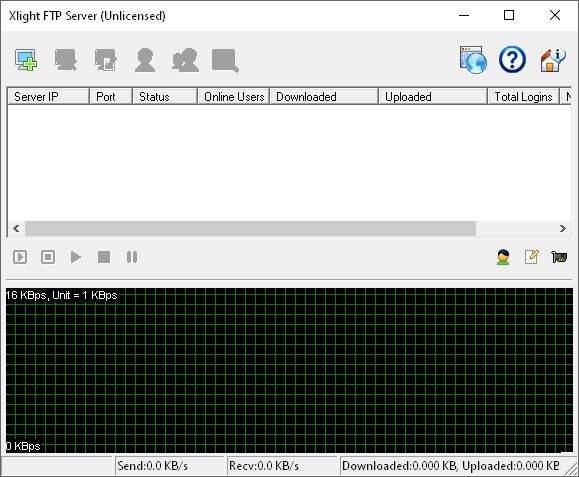
Task: Click the Stop All Servers icon
Action: [x=48, y=257]
